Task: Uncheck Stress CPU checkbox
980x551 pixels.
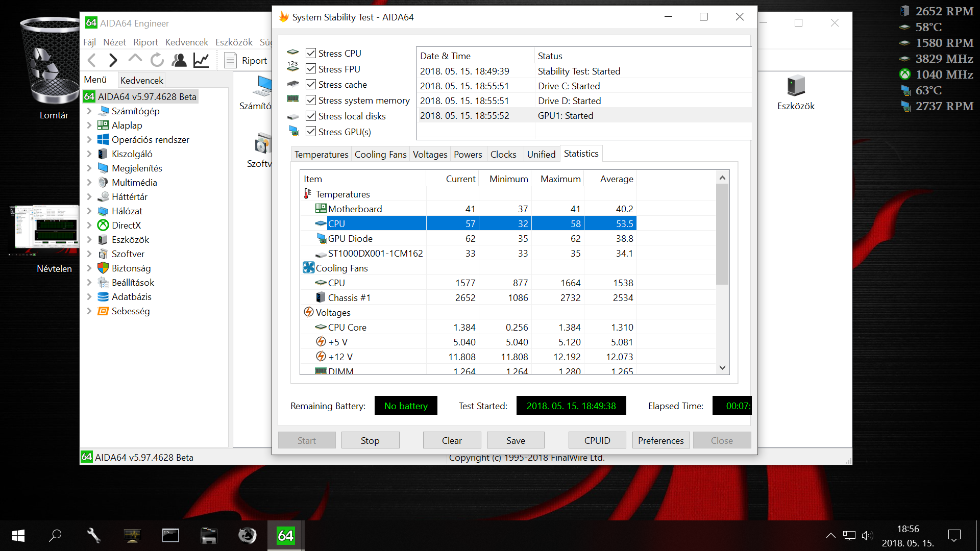Action: pyautogui.click(x=311, y=53)
